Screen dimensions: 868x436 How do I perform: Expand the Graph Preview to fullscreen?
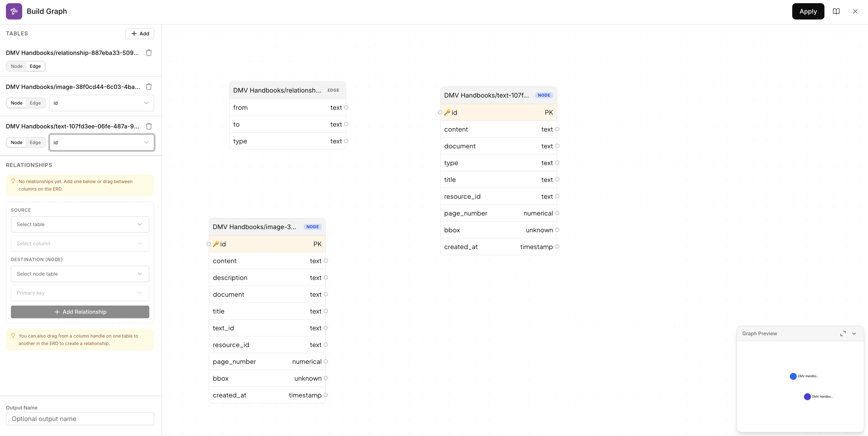click(x=843, y=333)
